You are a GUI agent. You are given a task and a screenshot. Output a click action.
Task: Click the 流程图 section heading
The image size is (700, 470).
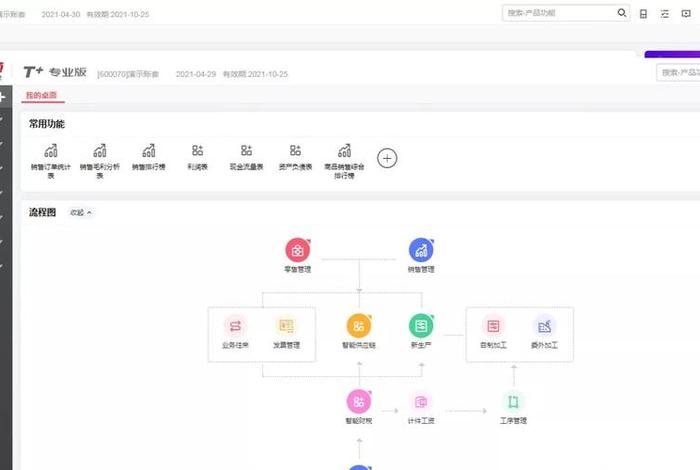(x=42, y=212)
